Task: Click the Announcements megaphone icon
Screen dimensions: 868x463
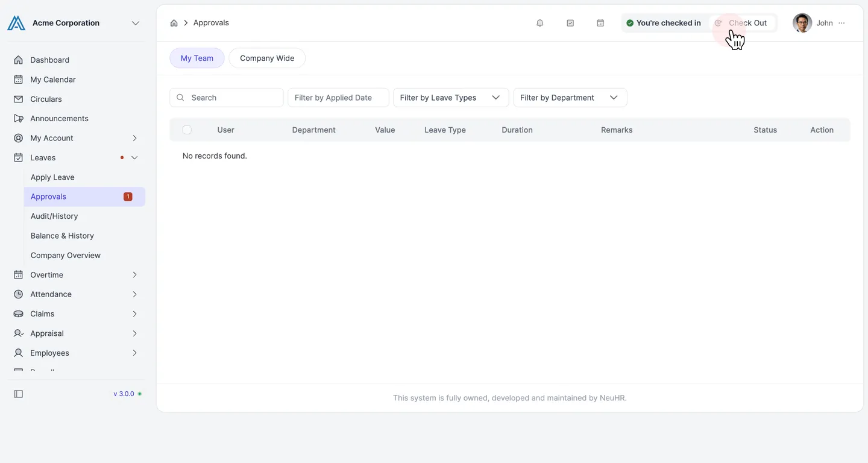Action: tap(18, 118)
